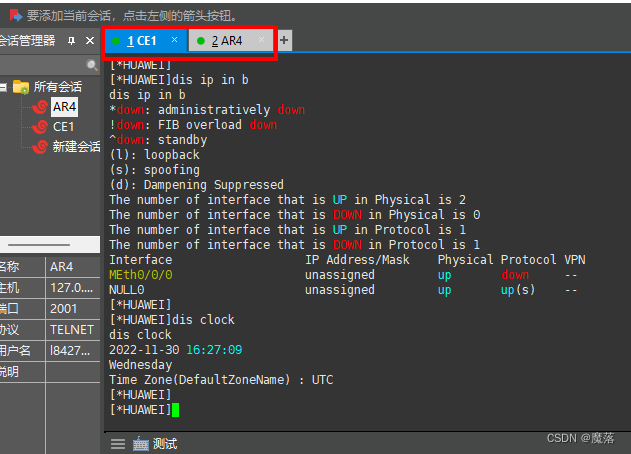Click the TELNET protocol value cell
This screenshot has width=631, height=454.
pyautogui.click(x=71, y=329)
